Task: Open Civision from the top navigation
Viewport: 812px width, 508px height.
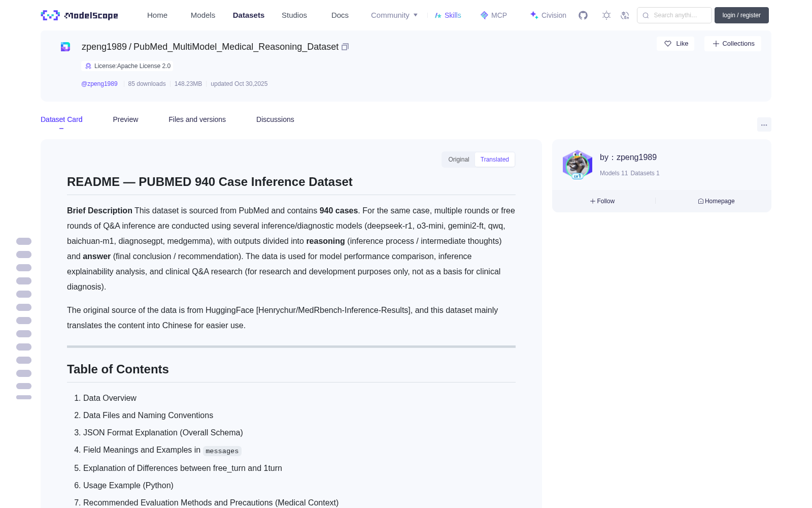Action: (x=548, y=15)
